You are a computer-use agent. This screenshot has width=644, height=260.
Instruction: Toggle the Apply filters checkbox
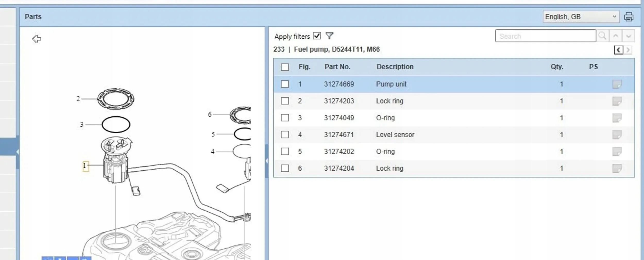317,36
